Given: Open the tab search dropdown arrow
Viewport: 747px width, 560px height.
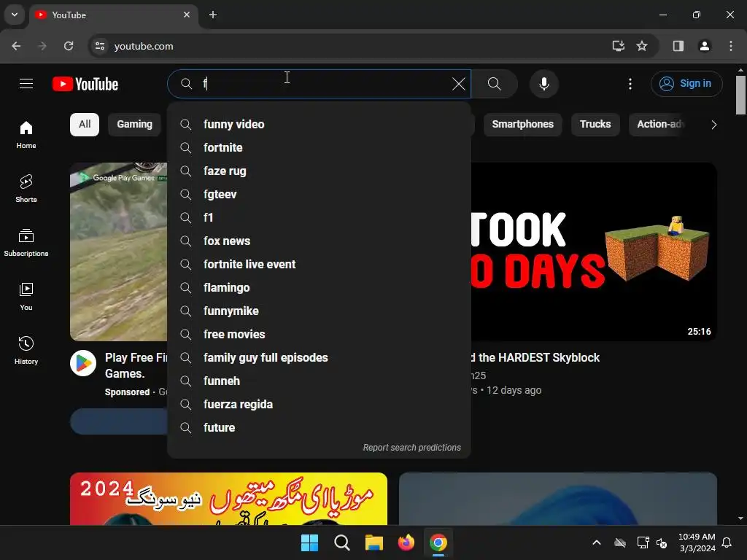Looking at the screenshot, I should click(15, 15).
